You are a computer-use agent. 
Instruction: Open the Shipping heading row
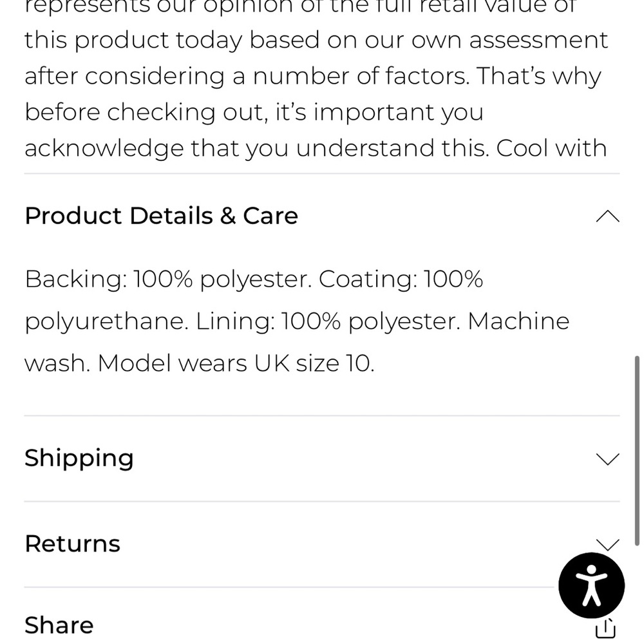(x=321, y=459)
